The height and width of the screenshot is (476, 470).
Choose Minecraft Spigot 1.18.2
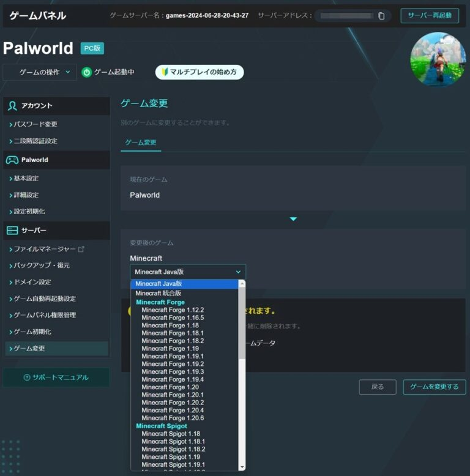tap(184, 449)
